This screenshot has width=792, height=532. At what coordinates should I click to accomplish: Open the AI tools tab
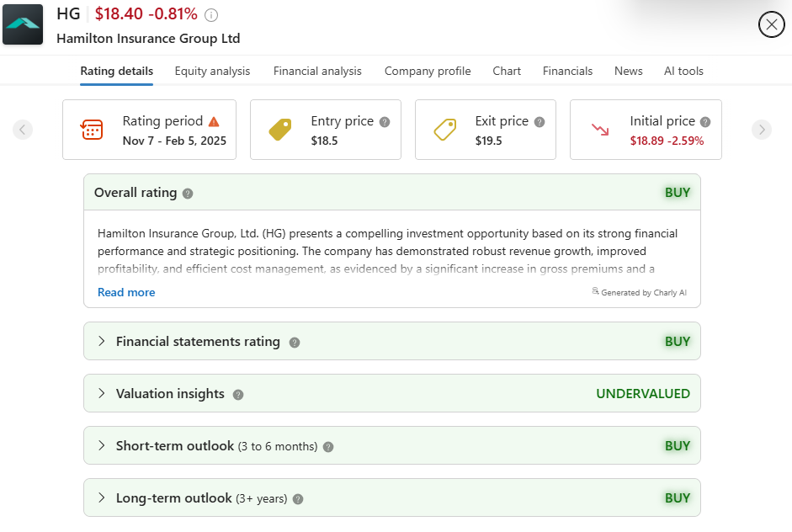point(683,72)
